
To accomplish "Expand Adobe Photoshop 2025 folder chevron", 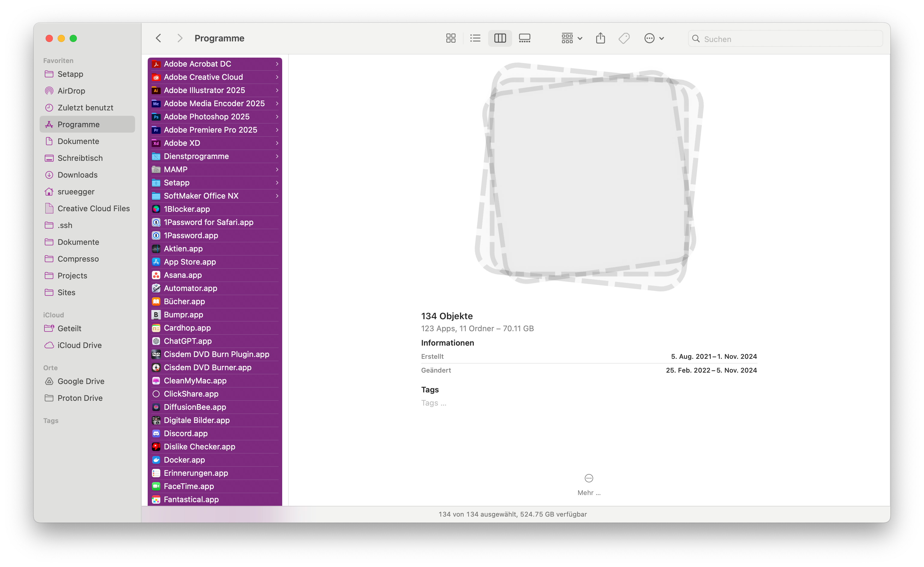I will pos(277,117).
